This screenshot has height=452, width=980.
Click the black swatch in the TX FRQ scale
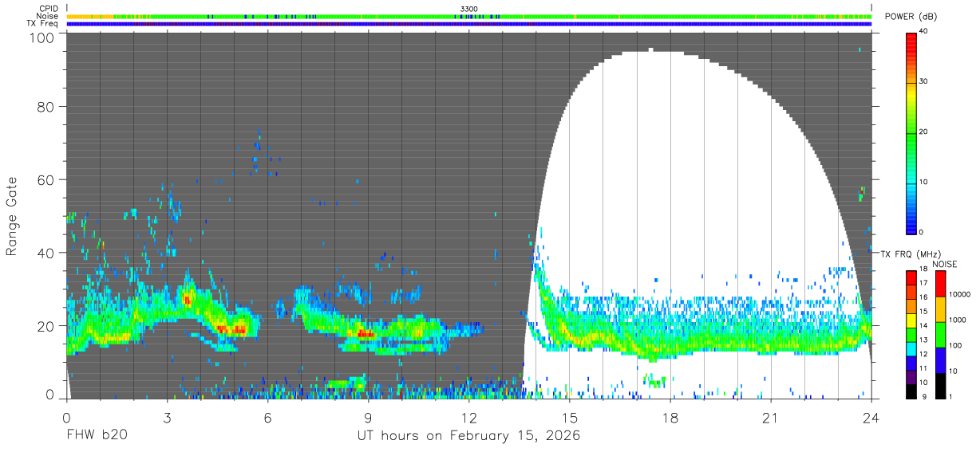coord(911,391)
